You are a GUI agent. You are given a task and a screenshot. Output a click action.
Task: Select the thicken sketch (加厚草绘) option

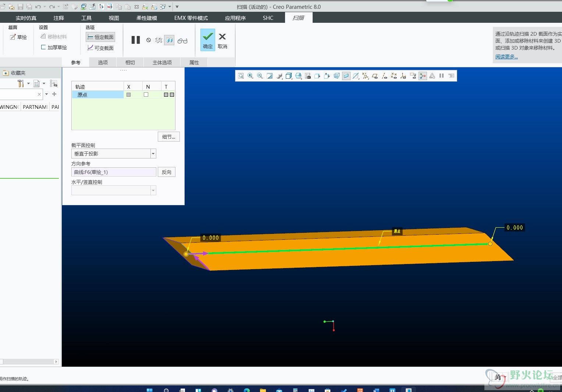click(x=54, y=47)
